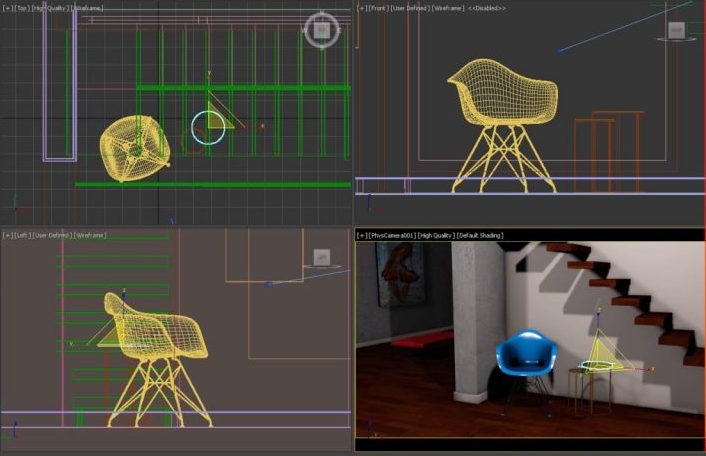Select the thick green stair rail in Top viewport
706x456 pixels.
click(x=243, y=88)
